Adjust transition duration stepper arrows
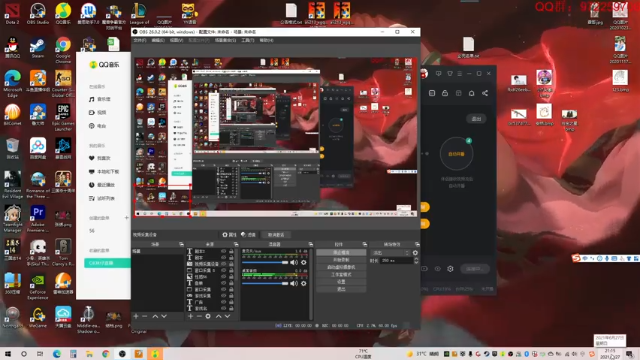The width and height of the screenshot is (640, 360). click(x=416, y=260)
